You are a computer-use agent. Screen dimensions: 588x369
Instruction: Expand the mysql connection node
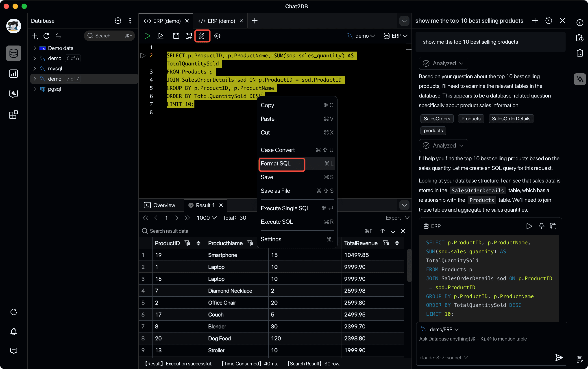coord(35,69)
